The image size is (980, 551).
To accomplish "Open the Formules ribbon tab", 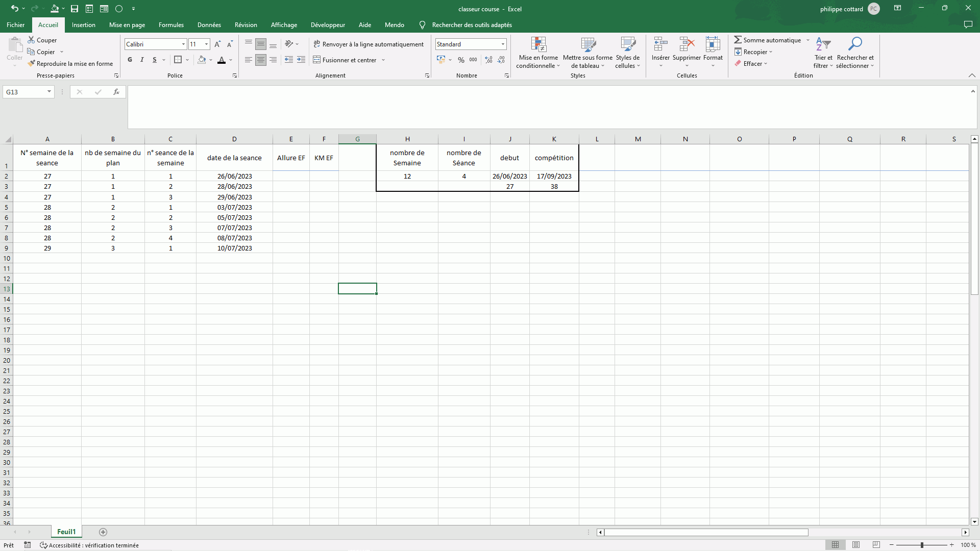I will pyautogui.click(x=171, y=24).
